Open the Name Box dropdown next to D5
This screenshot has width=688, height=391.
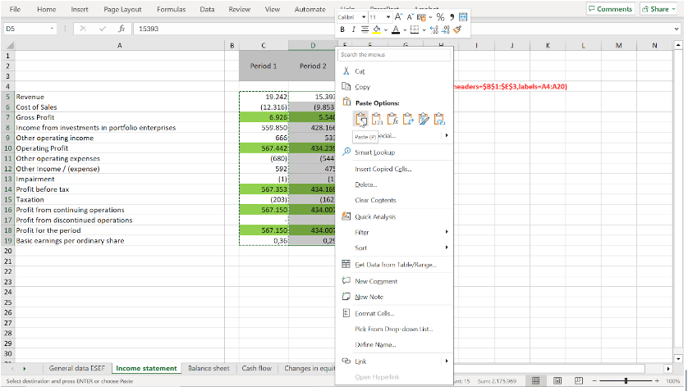coord(52,29)
